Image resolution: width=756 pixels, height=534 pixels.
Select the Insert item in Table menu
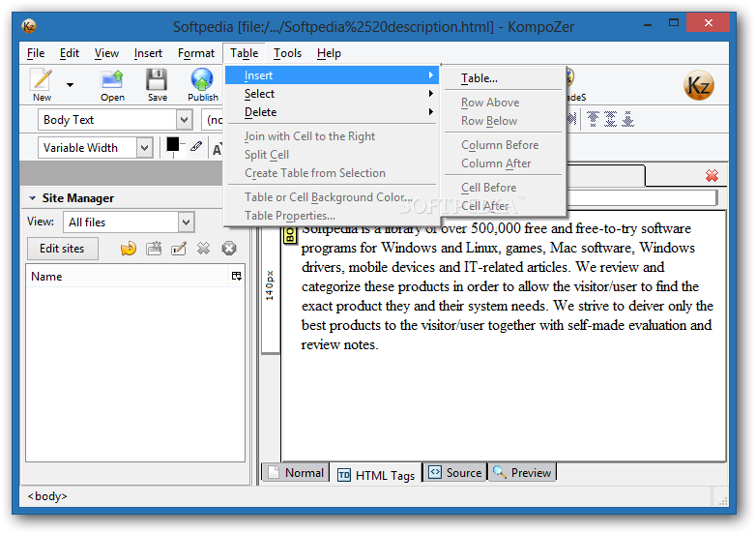click(332, 75)
